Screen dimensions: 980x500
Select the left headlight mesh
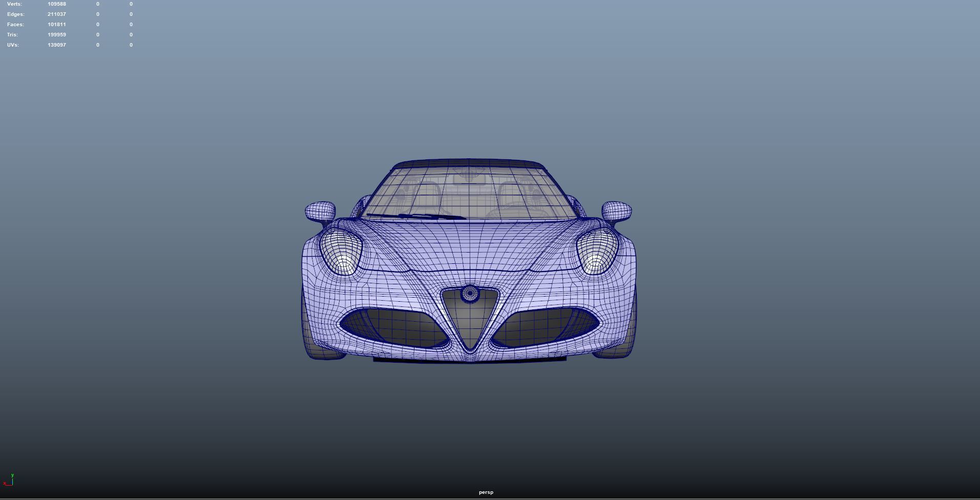tap(341, 251)
